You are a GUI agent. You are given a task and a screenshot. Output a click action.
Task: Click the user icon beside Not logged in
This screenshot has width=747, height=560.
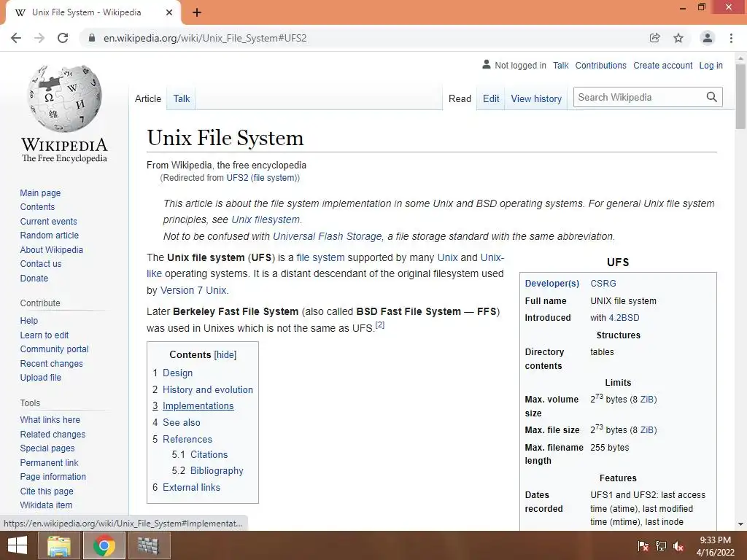tap(486, 64)
